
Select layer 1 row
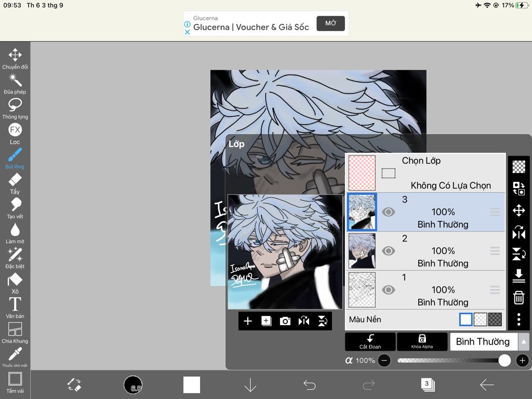(x=426, y=290)
